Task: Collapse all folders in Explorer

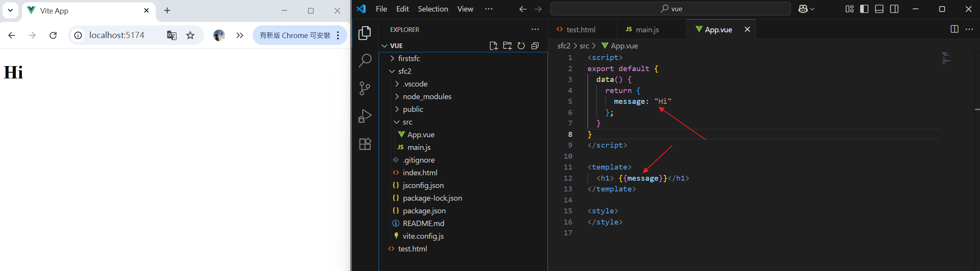Action: coord(535,46)
